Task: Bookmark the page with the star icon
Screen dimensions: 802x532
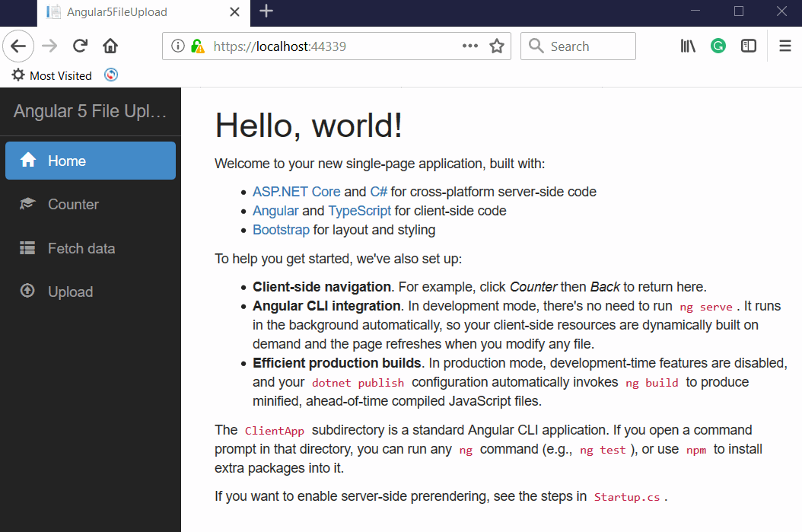Action: tap(497, 46)
